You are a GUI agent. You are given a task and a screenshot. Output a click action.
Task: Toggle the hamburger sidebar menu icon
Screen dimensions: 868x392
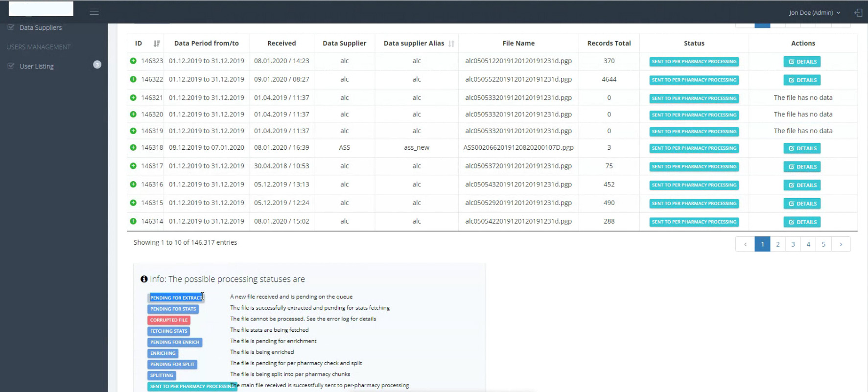[94, 12]
